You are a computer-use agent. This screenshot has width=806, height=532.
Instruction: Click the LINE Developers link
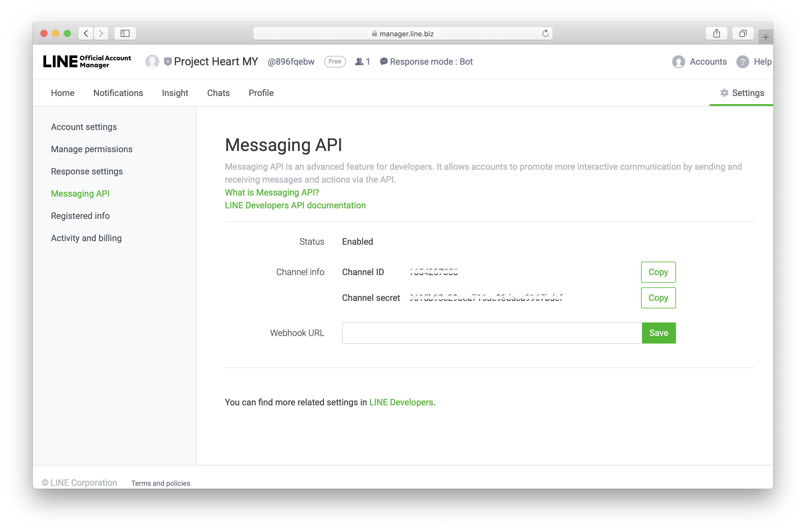[401, 402]
